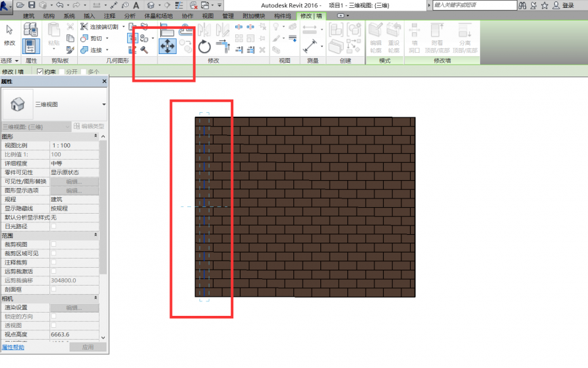Screen dimensions: 588x368
Task: Enable the 远剪裁激活 checkbox
Action: (53, 271)
